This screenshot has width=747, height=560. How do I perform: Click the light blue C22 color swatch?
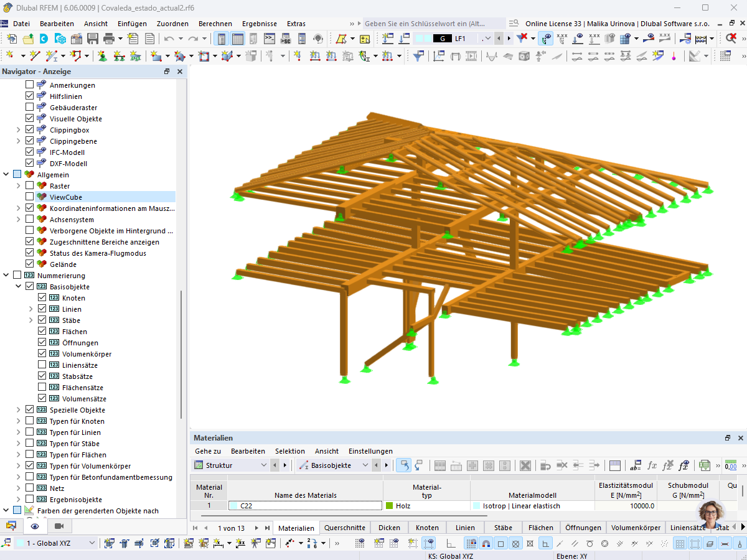(233, 506)
